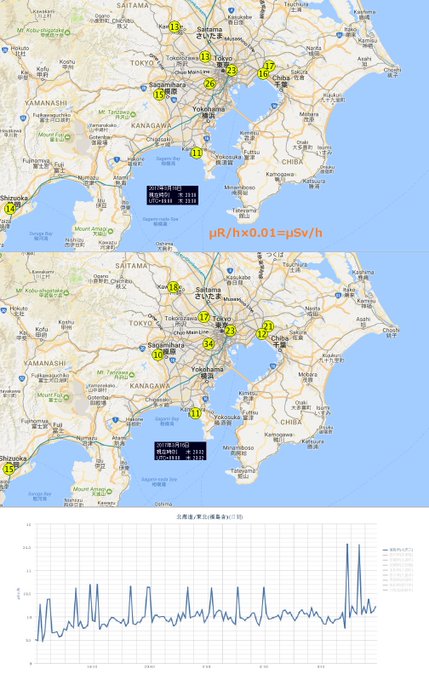Image resolution: width=429 pixels, height=680 pixels.
Task: Click Mobara label on top map
Action: [x=309, y=117]
